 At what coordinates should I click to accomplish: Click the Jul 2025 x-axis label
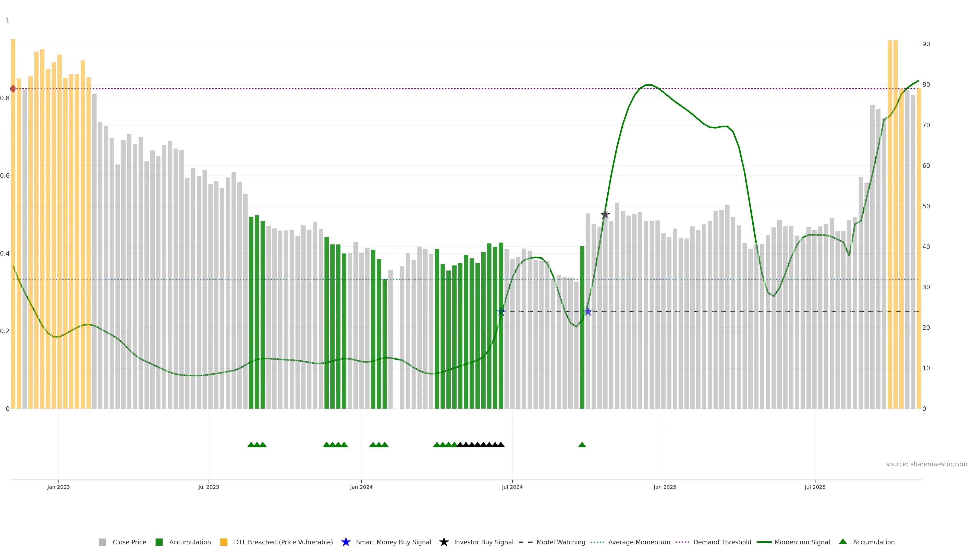tap(815, 487)
